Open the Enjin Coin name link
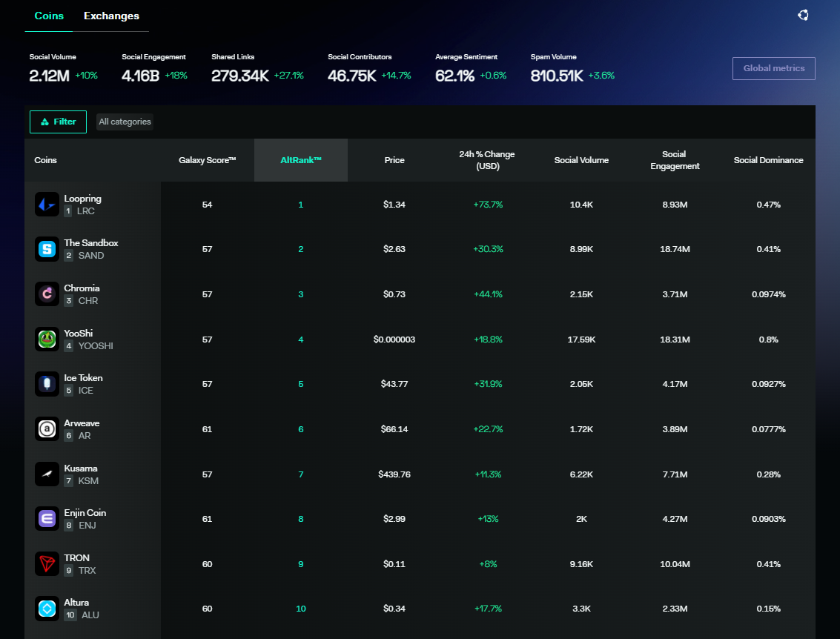The height and width of the screenshot is (639, 840). tap(85, 512)
